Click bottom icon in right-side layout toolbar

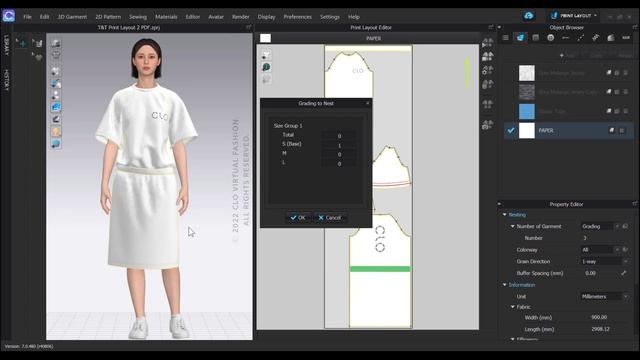[487, 124]
